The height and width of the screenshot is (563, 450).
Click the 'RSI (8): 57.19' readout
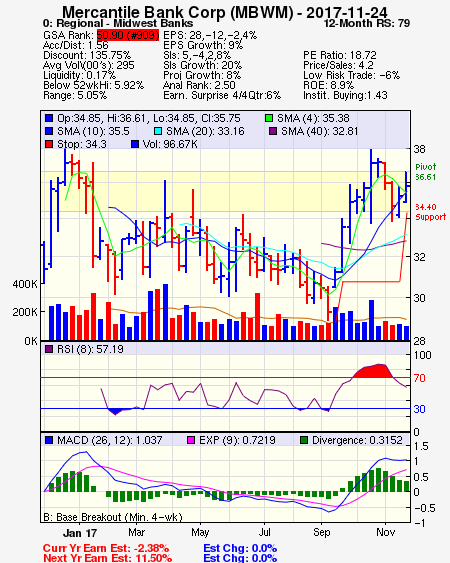[90, 349]
